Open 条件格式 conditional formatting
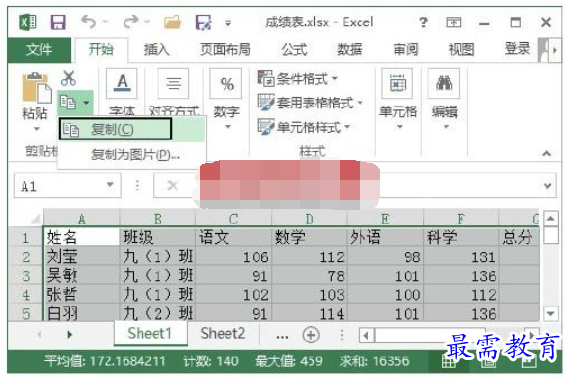This screenshot has width=568, height=378. (x=298, y=78)
